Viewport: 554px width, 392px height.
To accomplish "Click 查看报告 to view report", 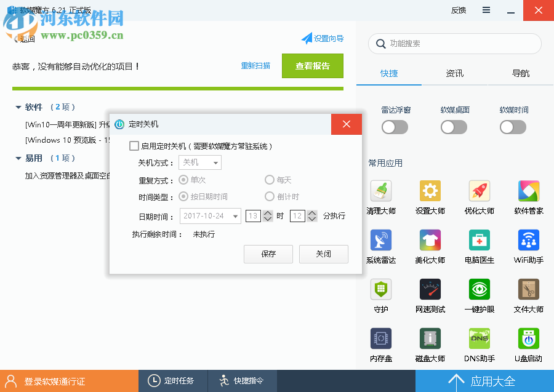I will (313, 66).
